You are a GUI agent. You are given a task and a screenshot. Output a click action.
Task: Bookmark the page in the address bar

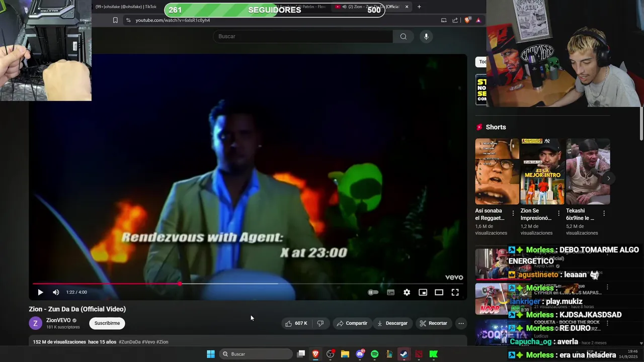pyautogui.click(x=115, y=20)
